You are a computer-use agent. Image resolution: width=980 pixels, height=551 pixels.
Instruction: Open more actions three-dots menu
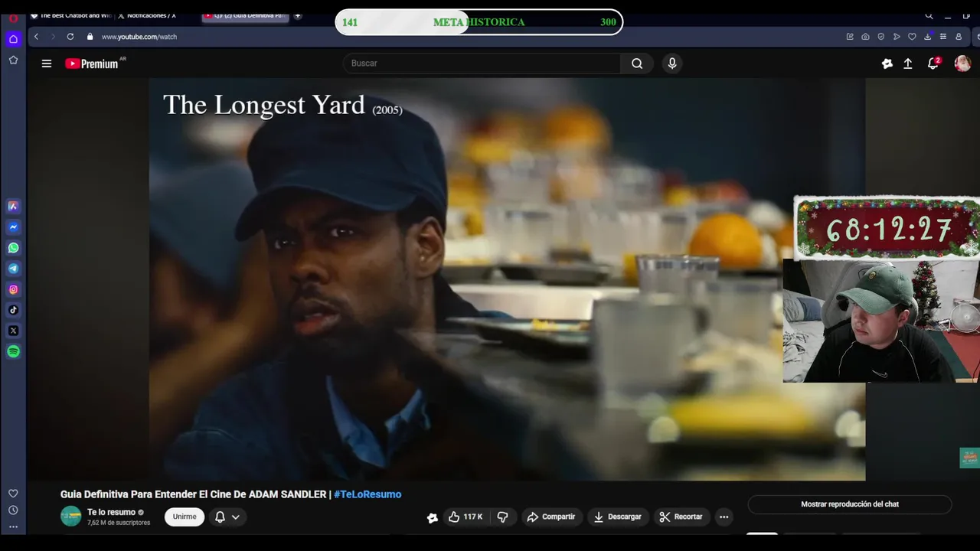click(724, 517)
